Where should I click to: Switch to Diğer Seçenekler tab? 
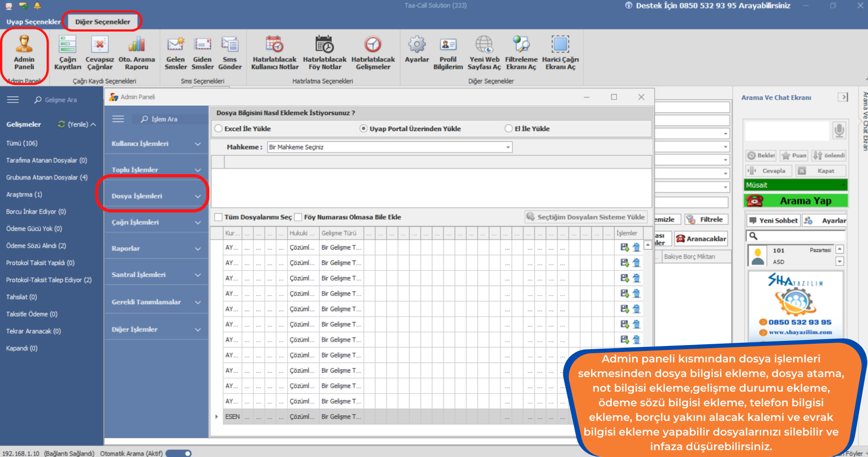pos(102,21)
